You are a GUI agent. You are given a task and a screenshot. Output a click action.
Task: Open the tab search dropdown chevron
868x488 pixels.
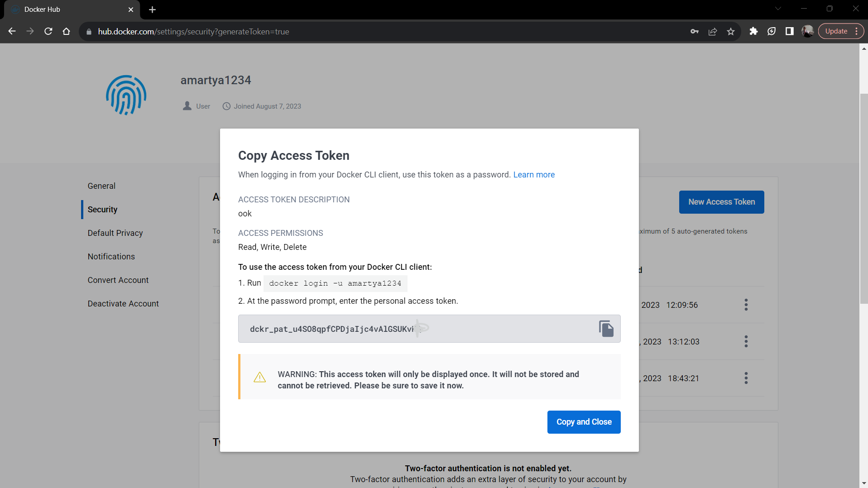[x=778, y=9]
